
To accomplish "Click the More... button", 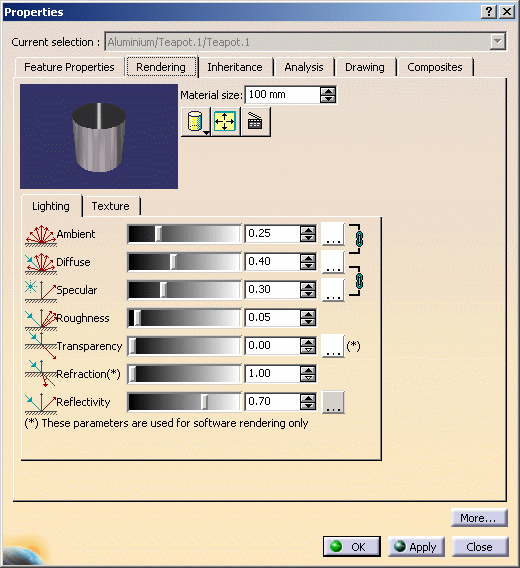I will (x=479, y=518).
